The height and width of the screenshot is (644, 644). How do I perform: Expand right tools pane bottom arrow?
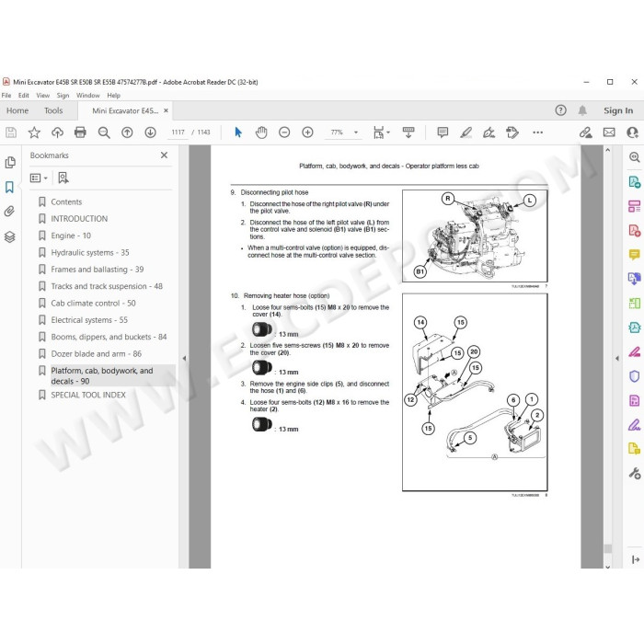tap(636, 559)
